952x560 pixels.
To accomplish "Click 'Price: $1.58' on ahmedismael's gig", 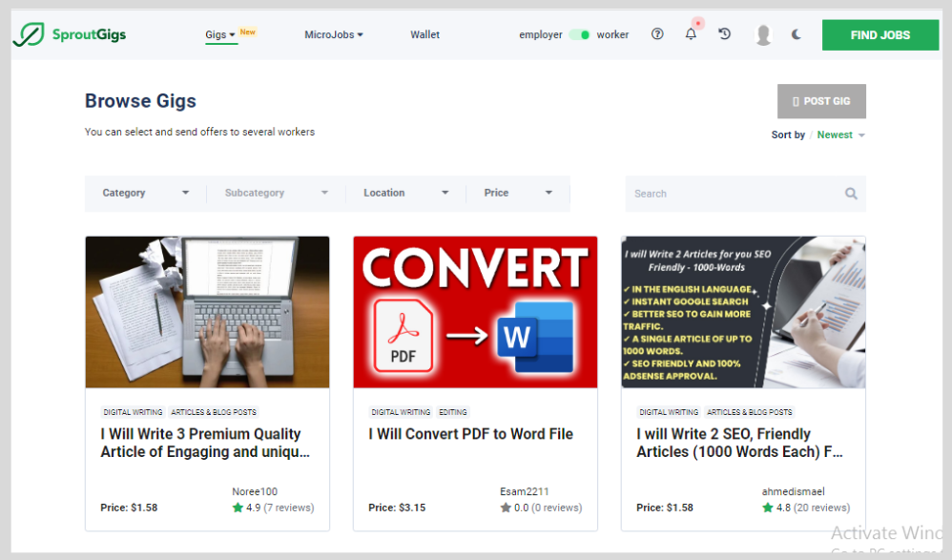I will click(x=664, y=508).
